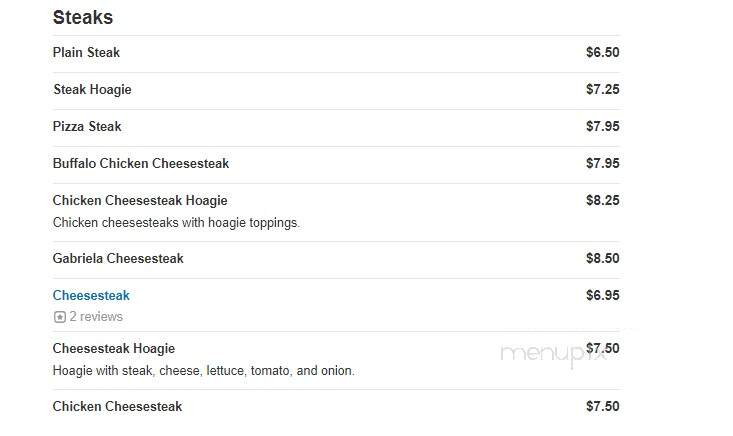Click Buffalo Chicken Cheesesteak item name

(141, 164)
